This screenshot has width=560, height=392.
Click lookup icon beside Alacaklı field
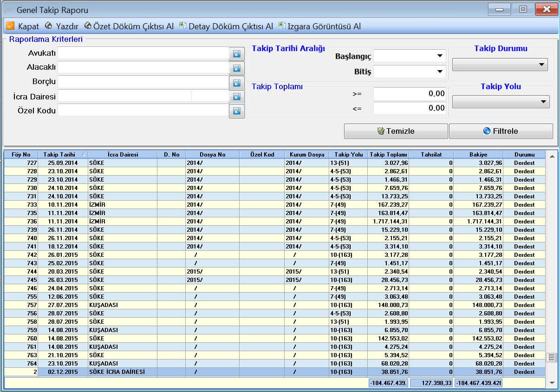coord(237,68)
